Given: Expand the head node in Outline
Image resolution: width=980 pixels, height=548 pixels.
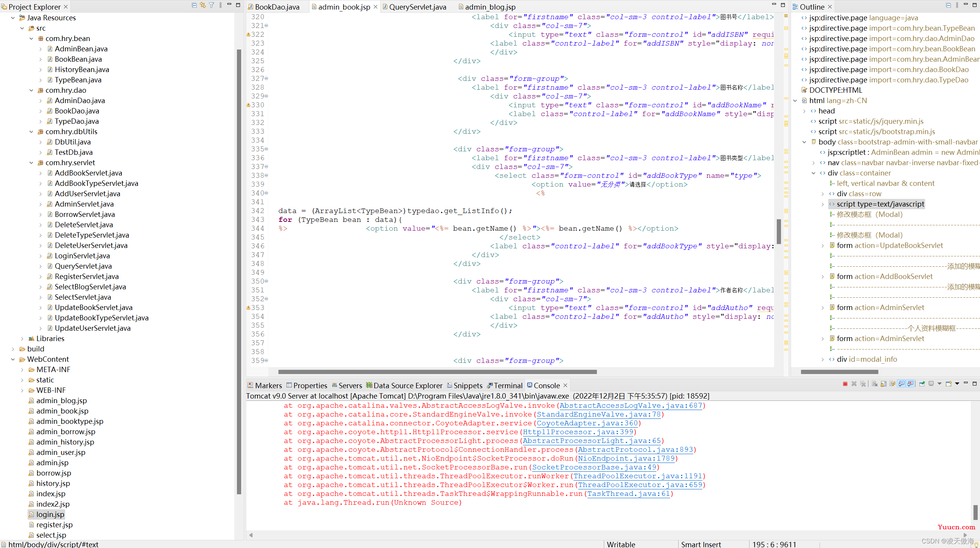Looking at the screenshot, I should 804,111.
